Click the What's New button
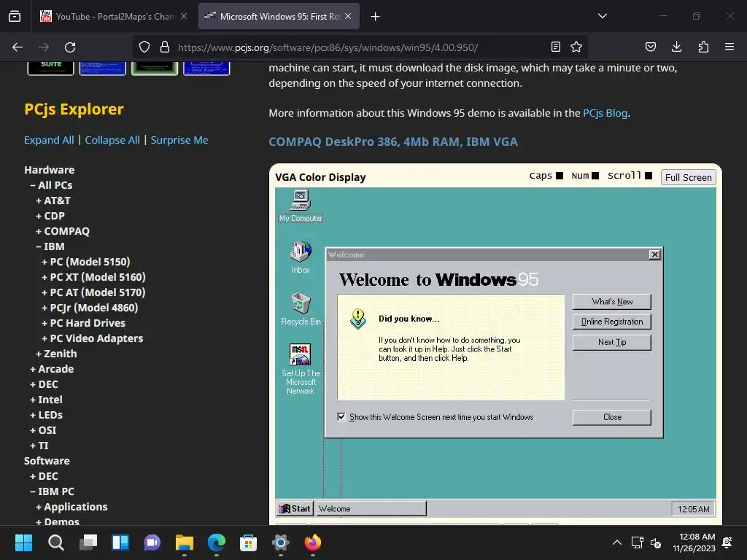The image size is (747, 560). pos(612,301)
